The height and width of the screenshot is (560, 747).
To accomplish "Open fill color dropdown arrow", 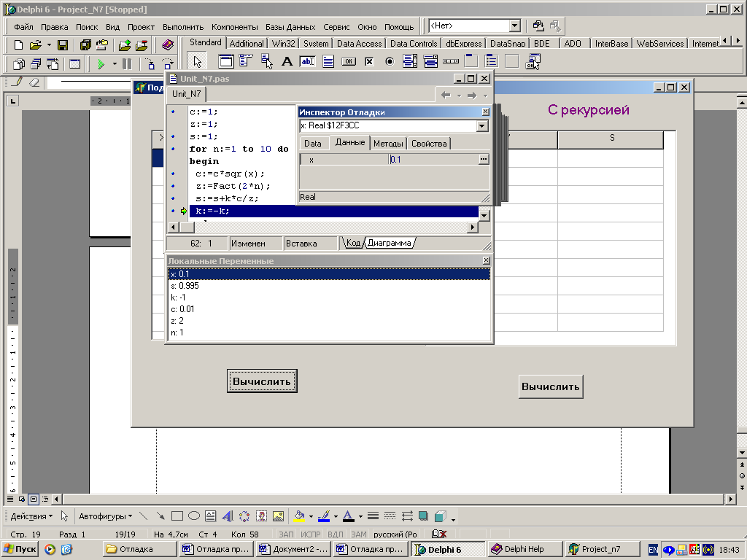I will click(x=311, y=516).
